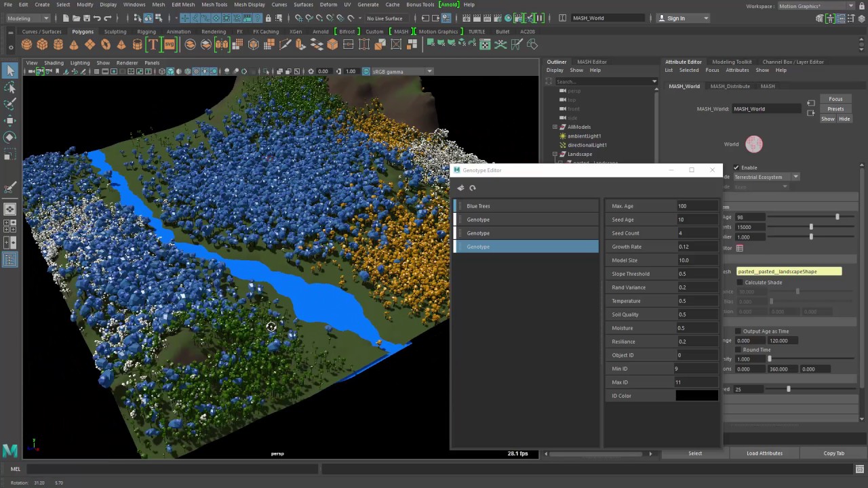The height and width of the screenshot is (488, 868).
Task: Activate the Select tool arrow in toolbox
Action: point(10,71)
